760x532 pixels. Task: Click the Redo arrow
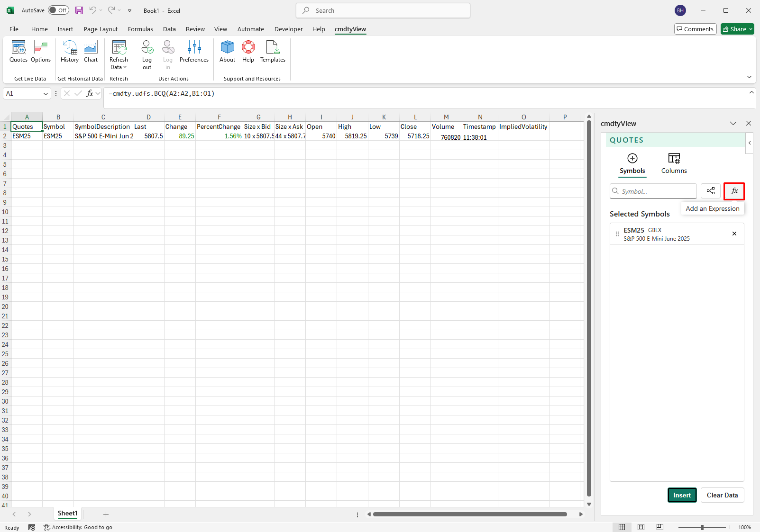[x=111, y=10]
